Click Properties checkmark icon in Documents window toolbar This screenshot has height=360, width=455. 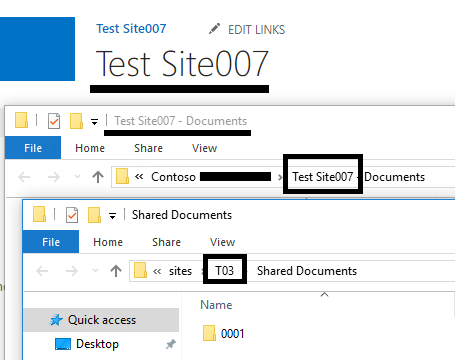coord(54,121)
